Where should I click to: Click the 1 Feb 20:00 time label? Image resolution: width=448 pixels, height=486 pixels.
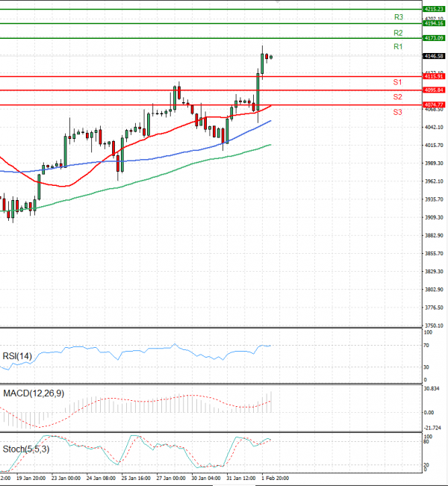[275, 479]
